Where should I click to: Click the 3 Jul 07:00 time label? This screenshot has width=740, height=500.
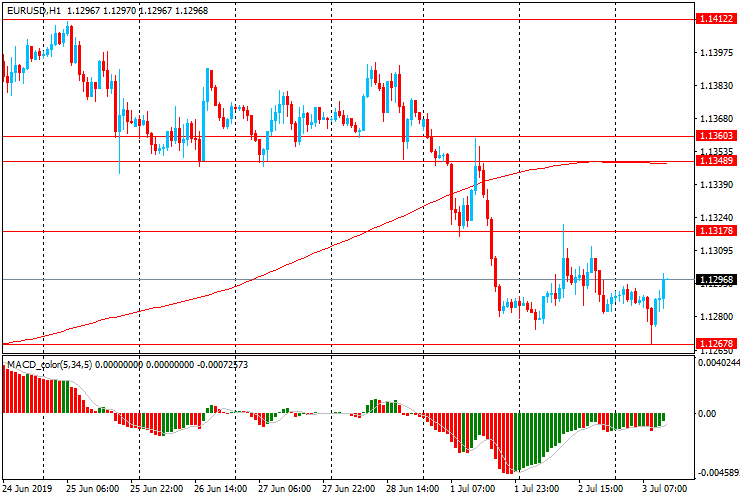coord(664,488)
